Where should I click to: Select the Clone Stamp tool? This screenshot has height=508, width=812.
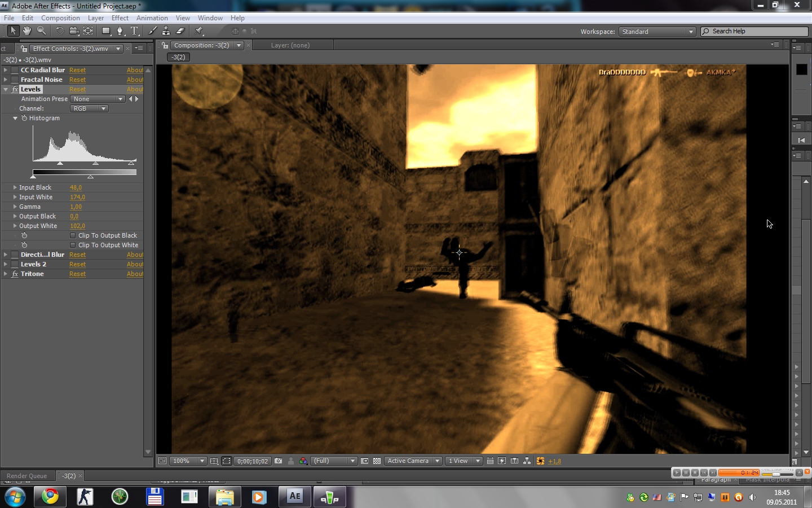tap(166, 31)
